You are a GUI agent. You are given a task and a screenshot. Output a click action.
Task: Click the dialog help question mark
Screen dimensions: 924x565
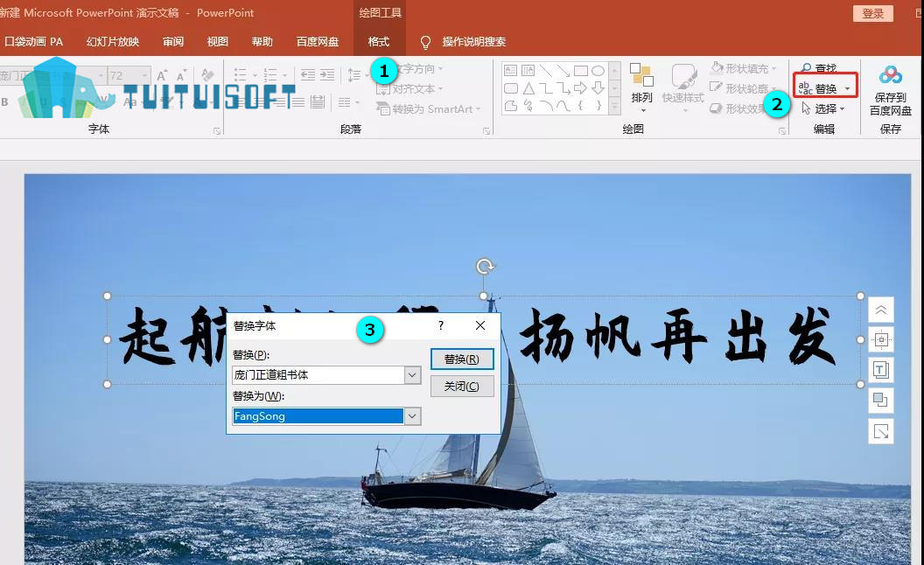pyautogui.click(x=441, y=325)
